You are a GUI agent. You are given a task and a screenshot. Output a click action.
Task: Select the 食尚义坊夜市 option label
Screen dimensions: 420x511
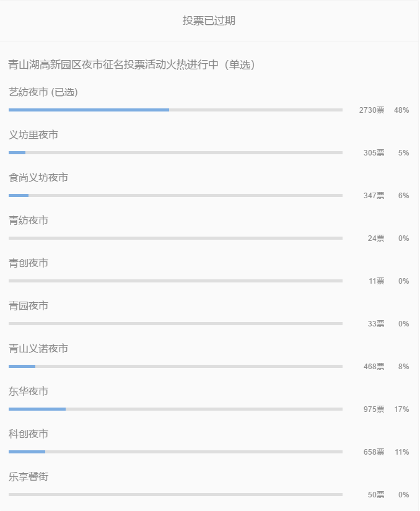[x=38, y=178]
